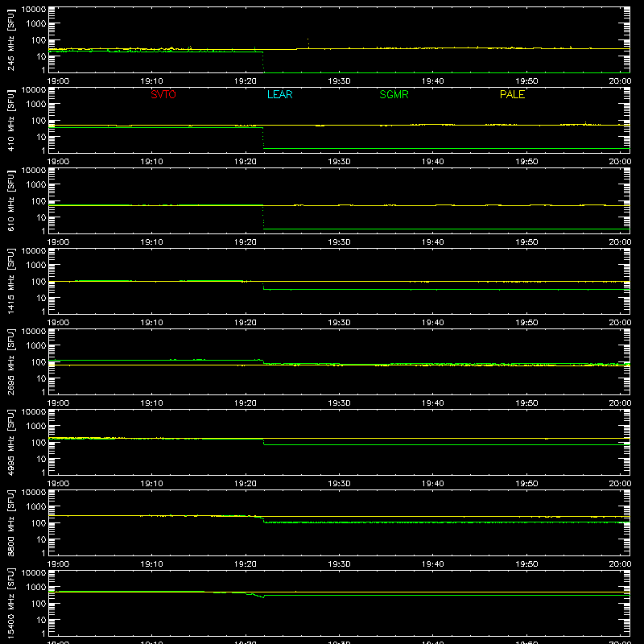Click '19:30' tick label beneath the 8800 MHz plot
This screenshot has height=644, width=644.
pyautogui.click(x=339, y=564)
